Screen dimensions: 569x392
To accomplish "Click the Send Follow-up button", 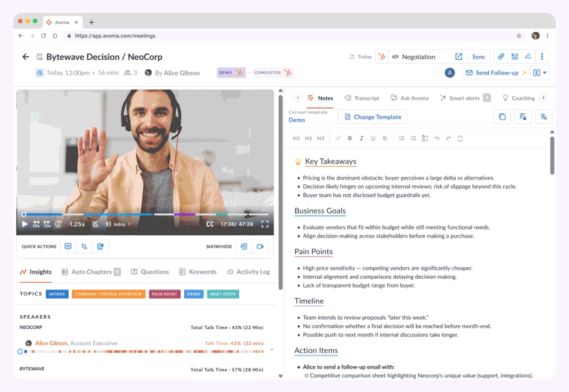I will (x=496, y=73).
